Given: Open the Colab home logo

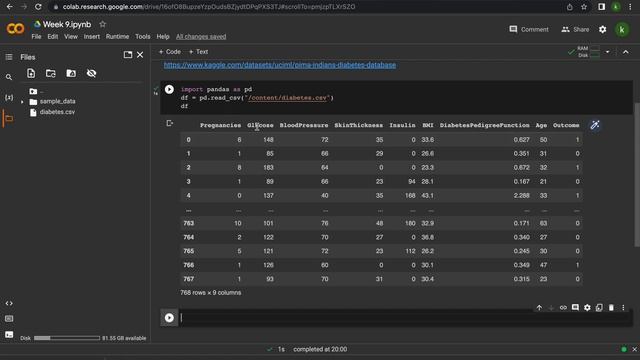Looking at the screenshot, I should [x=16, y=29].
